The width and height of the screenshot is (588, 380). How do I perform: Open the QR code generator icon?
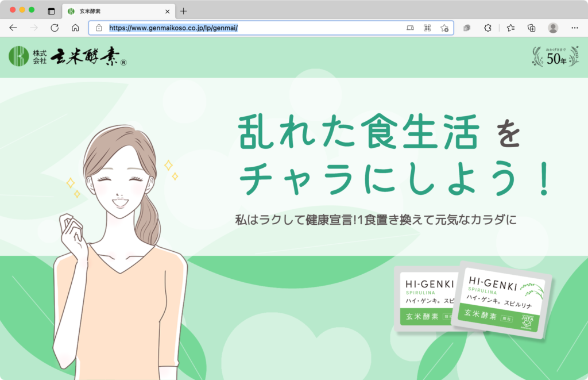[x=427, y=28]
